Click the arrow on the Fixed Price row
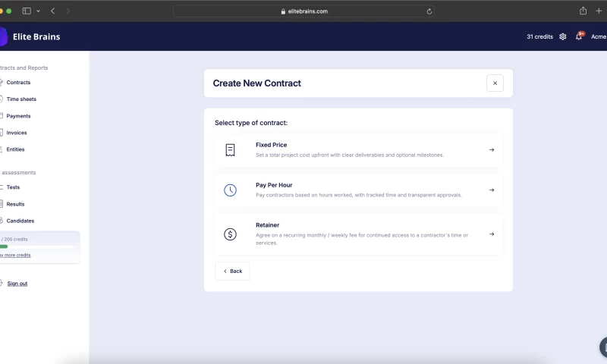The image size is (607, 364). pos(492,149)
